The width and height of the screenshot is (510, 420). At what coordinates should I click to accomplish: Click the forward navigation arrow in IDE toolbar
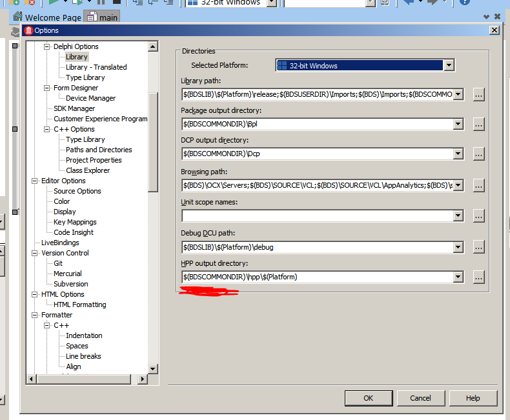point(433,2)
